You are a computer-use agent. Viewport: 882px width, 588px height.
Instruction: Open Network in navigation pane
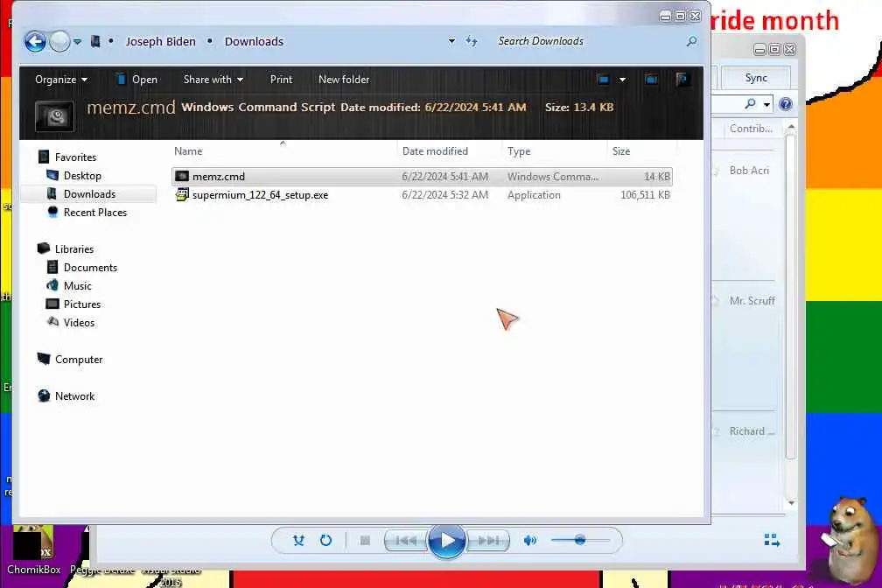pyautogui.click(x=75, y=396)
